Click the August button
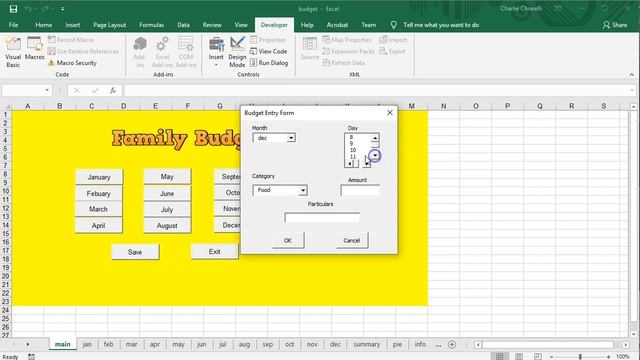 (167, 225)
